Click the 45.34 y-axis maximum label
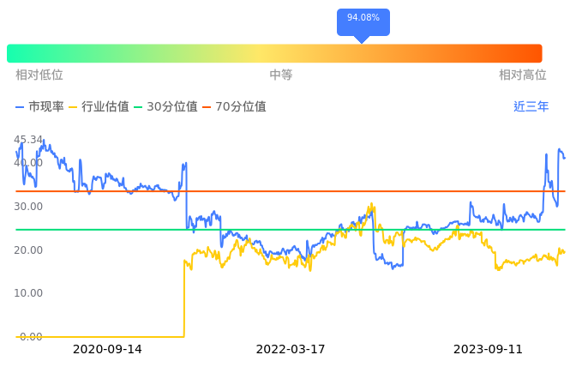 point(28,140)
